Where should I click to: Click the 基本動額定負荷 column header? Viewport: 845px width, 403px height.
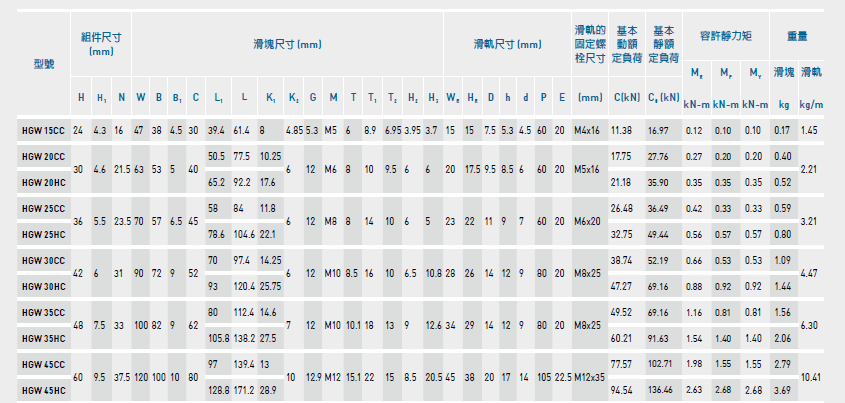[x=627, y=44]
